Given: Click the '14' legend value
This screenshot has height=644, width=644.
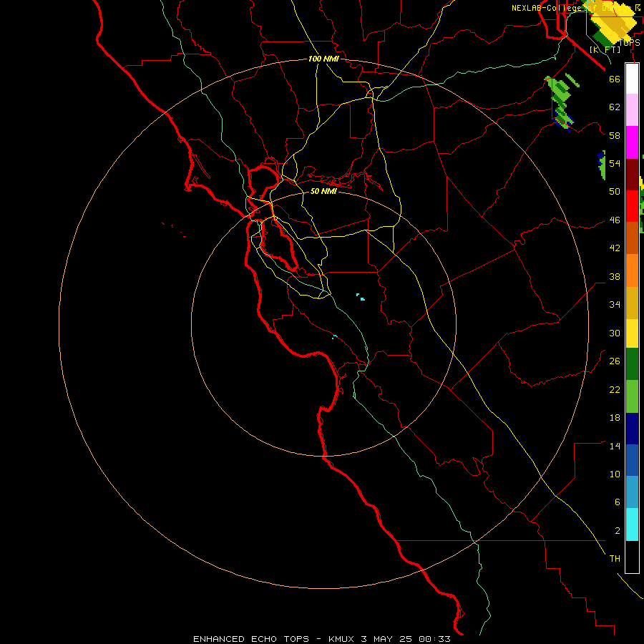Looking at the screenshot, I should tap(615, 446).
